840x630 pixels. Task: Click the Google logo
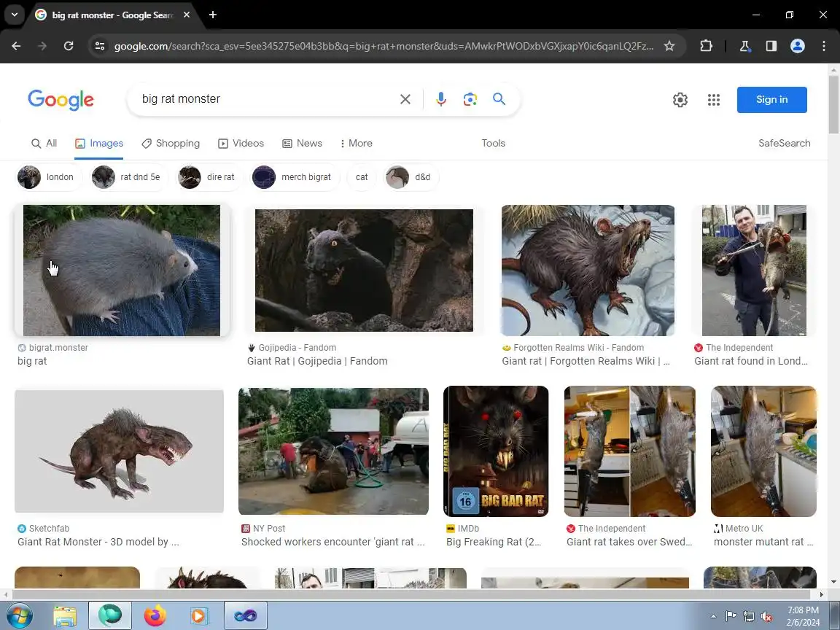point(61,100)
